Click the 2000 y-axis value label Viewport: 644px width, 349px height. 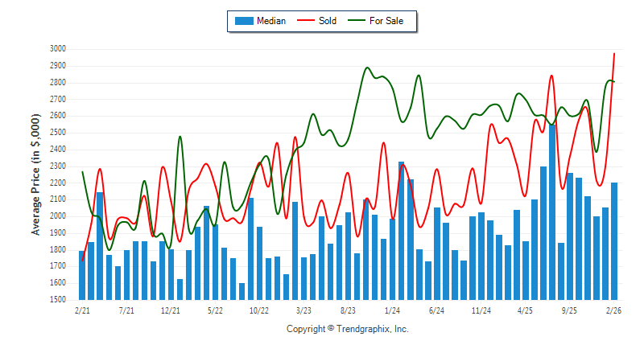[x=56, y=216]
